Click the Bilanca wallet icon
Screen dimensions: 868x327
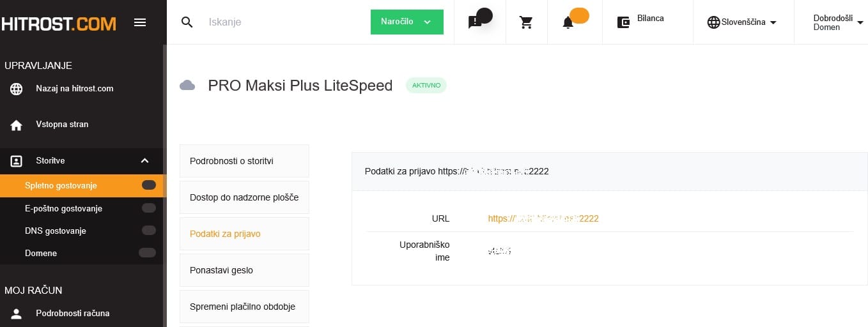click(623, 22)
